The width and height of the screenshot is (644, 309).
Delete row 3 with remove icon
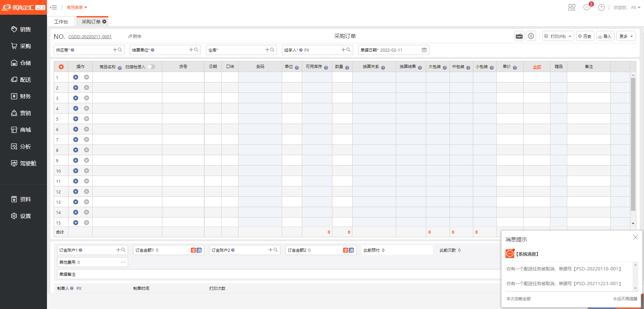(x=87, y=98)
